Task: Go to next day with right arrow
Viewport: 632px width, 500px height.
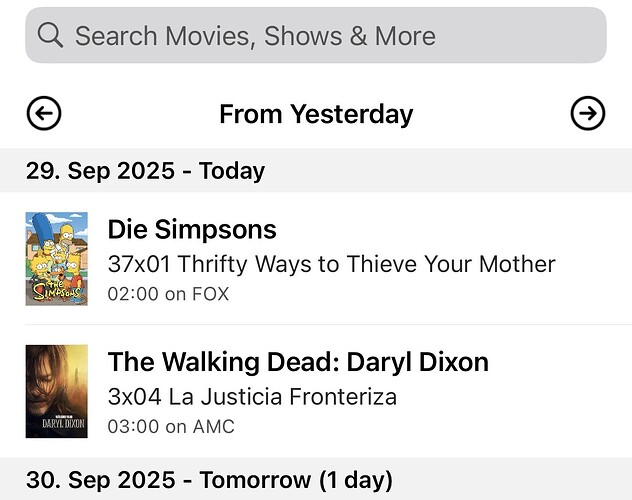Action: [x=588, y=114]
